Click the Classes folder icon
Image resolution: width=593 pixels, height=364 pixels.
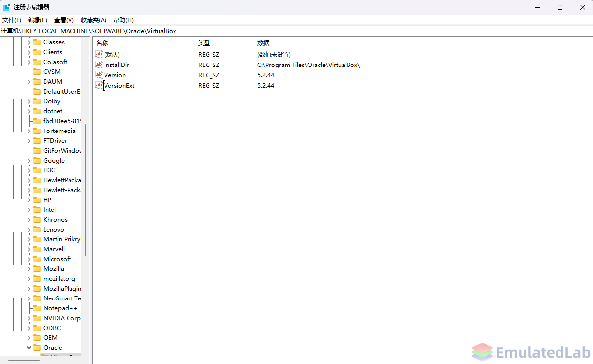point(37,42)
